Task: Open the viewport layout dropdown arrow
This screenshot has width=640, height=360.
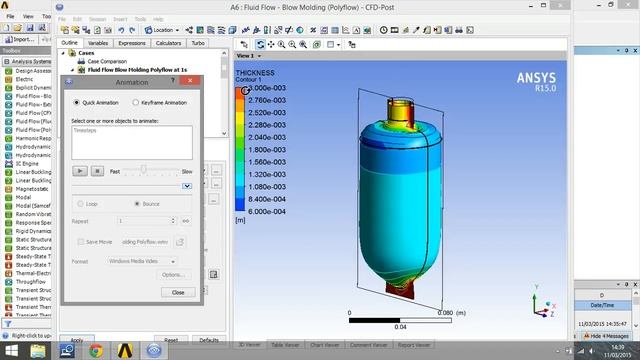Action: [x=338, y=44]
